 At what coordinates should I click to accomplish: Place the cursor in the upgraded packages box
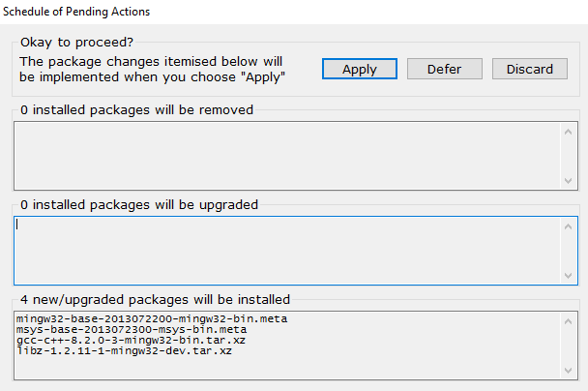pyautogui.click(x=286, y=250)
